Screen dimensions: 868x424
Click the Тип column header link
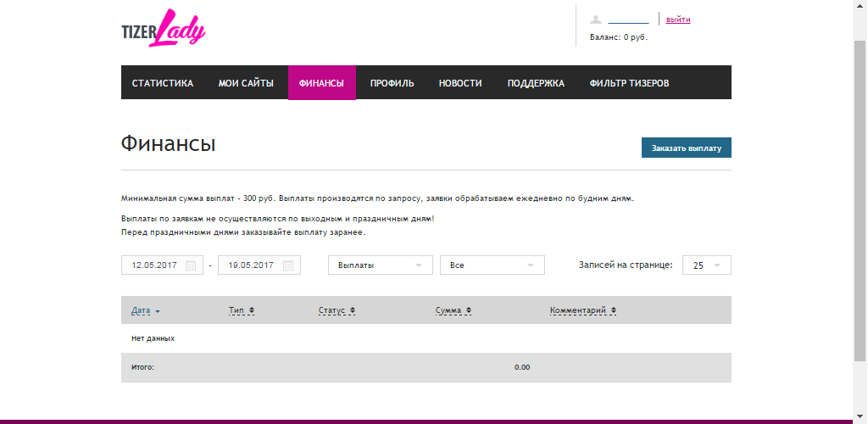coord(236,310)
